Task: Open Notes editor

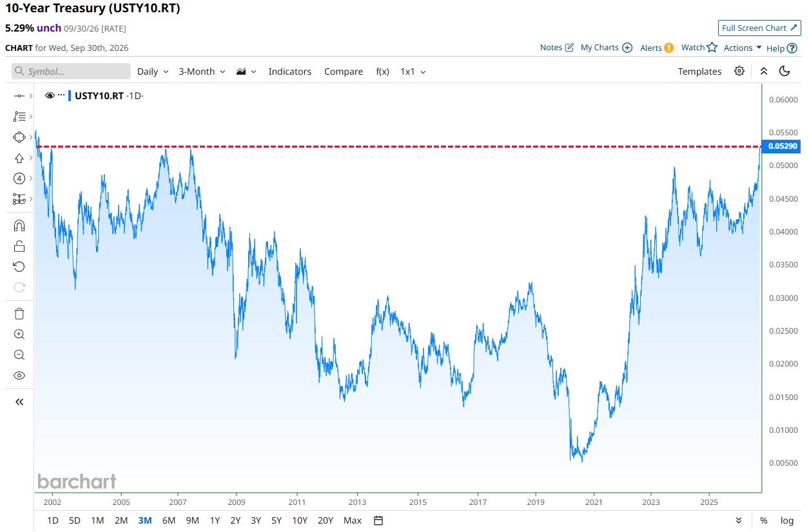Action: [x=557, y=47]
